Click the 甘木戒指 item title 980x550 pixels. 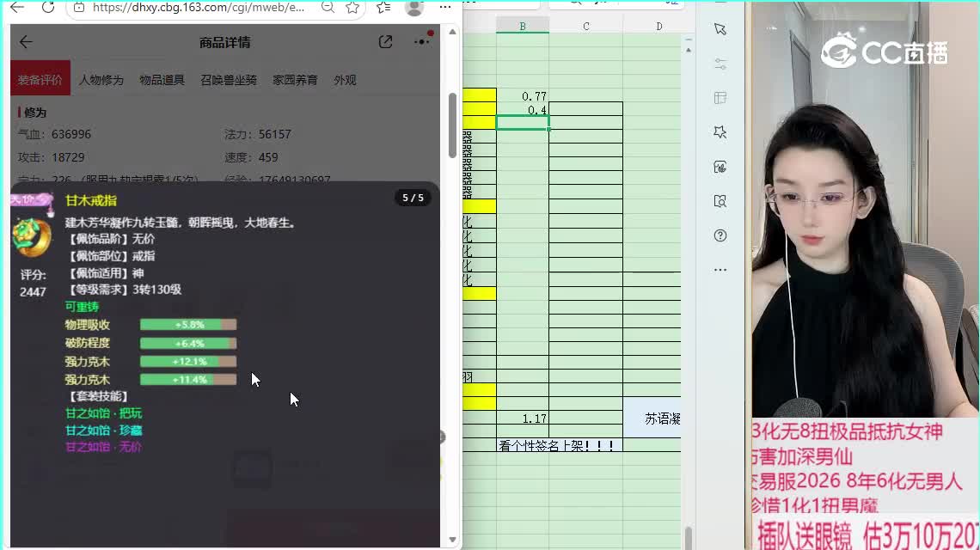pyautogui.click(x=91, y=200)
